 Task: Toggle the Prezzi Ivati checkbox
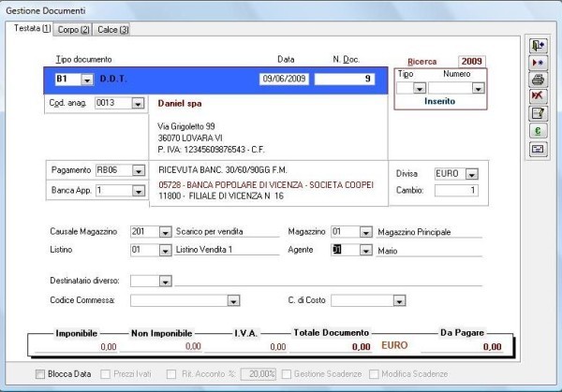pos(105,374)
